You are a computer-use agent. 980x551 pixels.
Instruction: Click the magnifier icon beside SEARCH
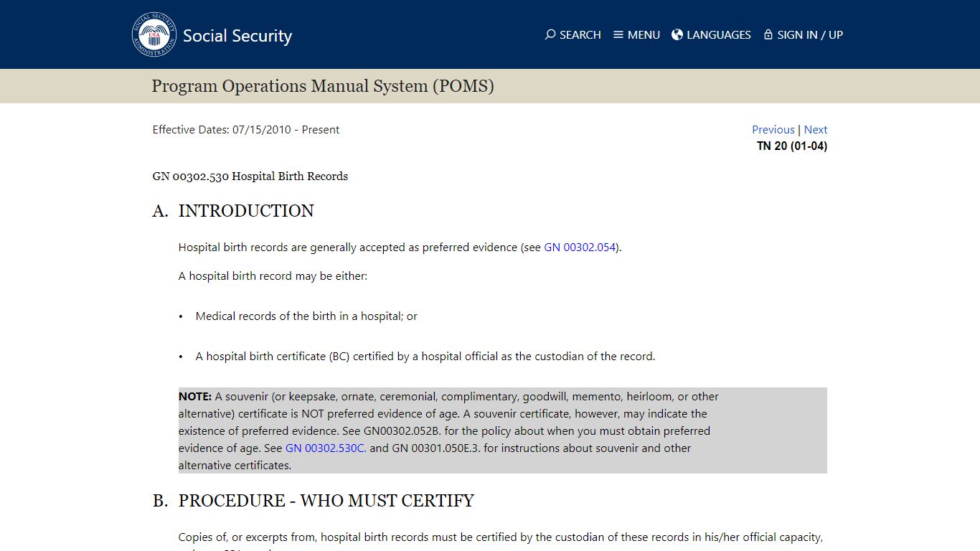pos(550,34)
